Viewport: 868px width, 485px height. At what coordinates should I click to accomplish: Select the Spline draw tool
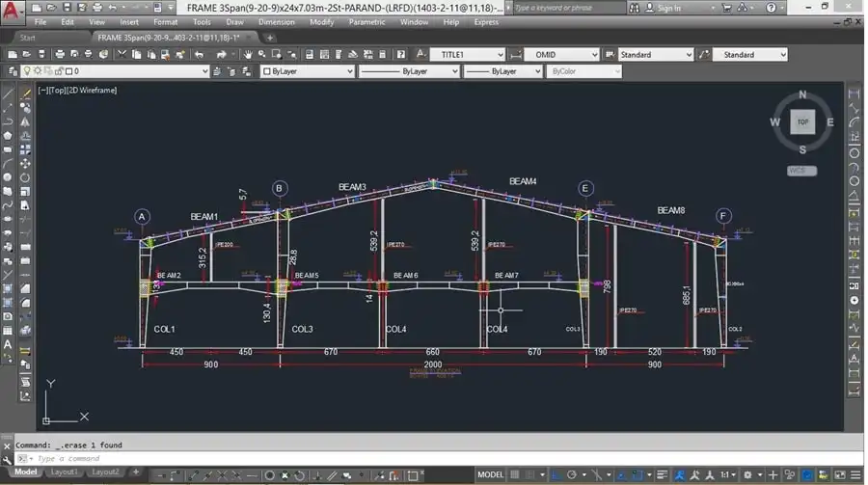[x=8, y=206]
